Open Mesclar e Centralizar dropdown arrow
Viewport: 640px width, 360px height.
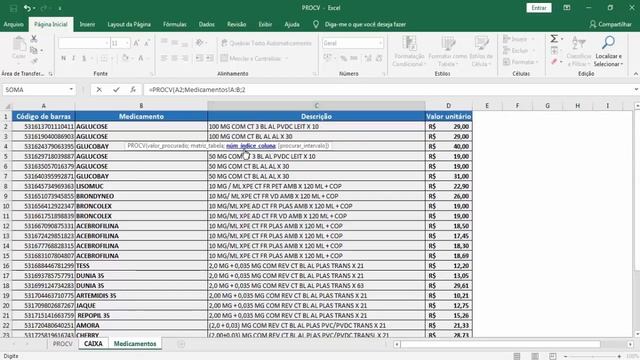pyautogui.click(x=287, y=58)
